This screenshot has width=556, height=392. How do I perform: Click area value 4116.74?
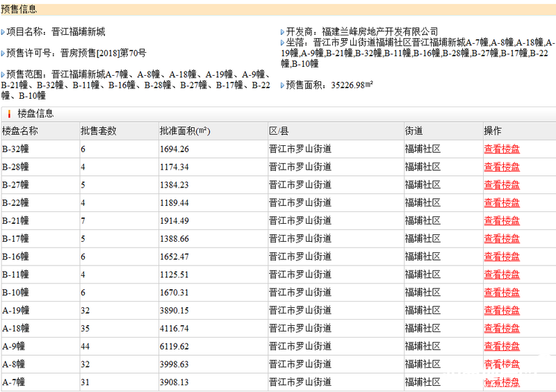(174, 329)
